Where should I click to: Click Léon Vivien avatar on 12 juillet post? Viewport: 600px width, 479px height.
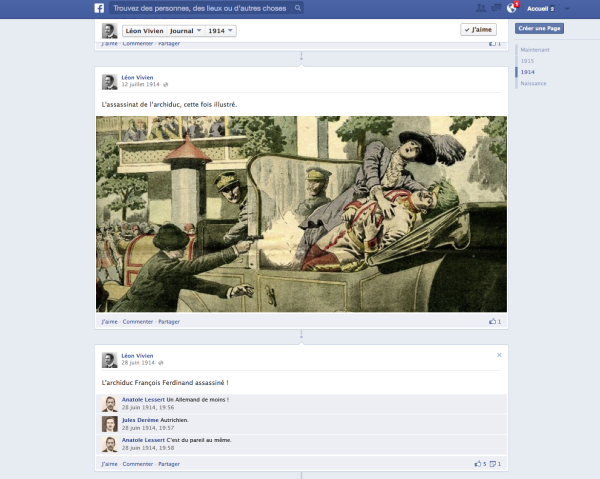[109, 82]
